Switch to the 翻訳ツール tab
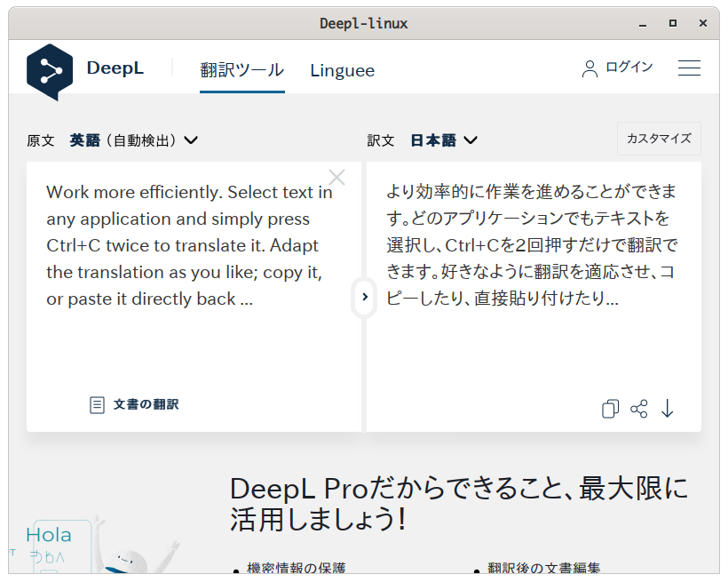Screen dimensions: 728x582 [241, 70]
